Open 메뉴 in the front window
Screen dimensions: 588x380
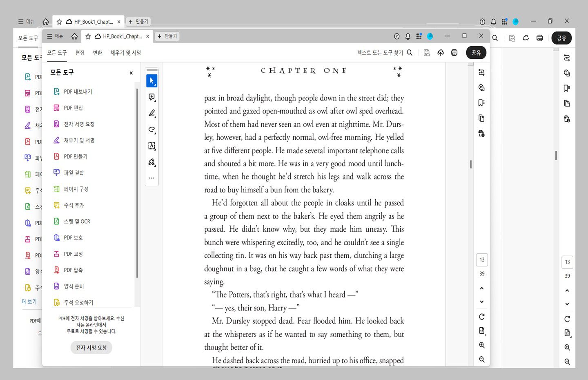55,36
